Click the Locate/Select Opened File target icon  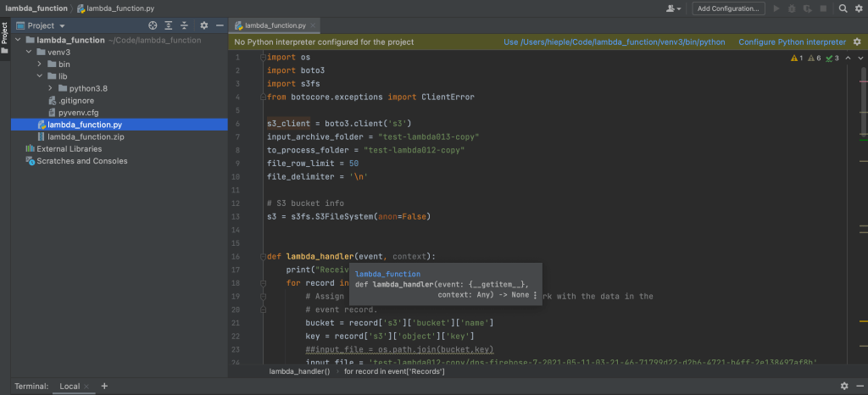coord(153,26)
